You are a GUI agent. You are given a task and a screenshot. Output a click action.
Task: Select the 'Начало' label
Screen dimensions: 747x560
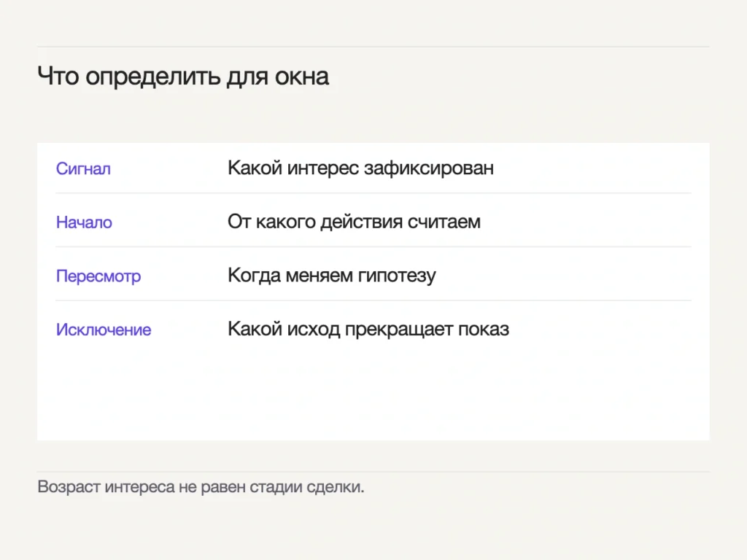(x=84, y=222)
